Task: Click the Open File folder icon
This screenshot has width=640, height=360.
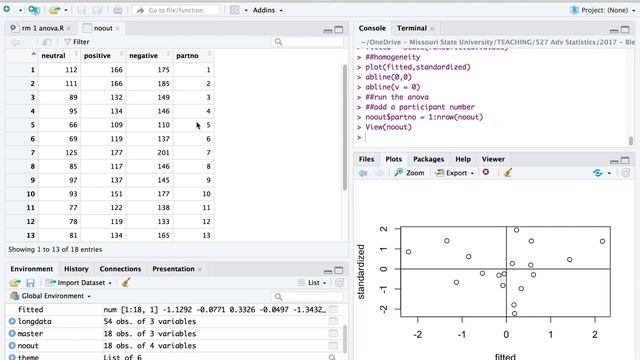Action: [x=54, y=10]
